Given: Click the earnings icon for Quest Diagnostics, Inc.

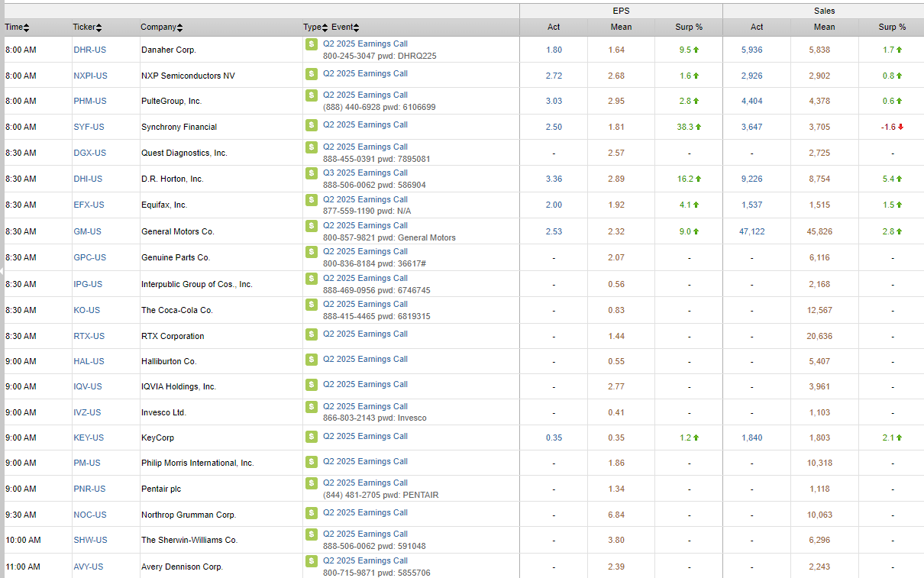Looking at the screenshot, I should (311, 147).
